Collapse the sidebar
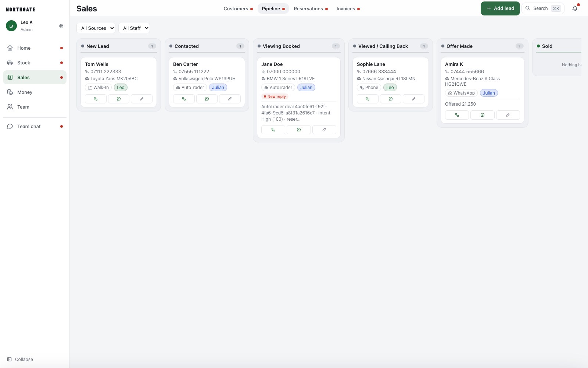 [20, 359]
